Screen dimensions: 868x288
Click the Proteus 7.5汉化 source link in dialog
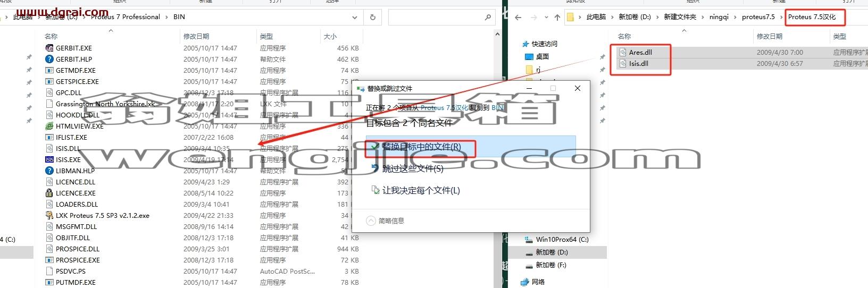pos(445,107)
